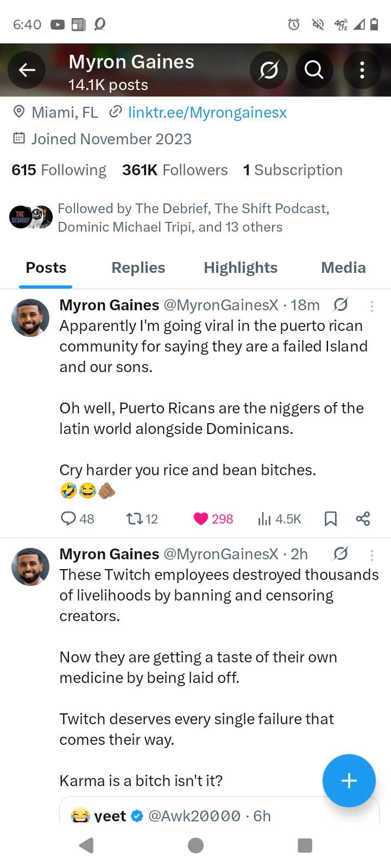This screenshot has height=868, width=391.
Task: Bookmark the 18m post
Action: point(330,519)
